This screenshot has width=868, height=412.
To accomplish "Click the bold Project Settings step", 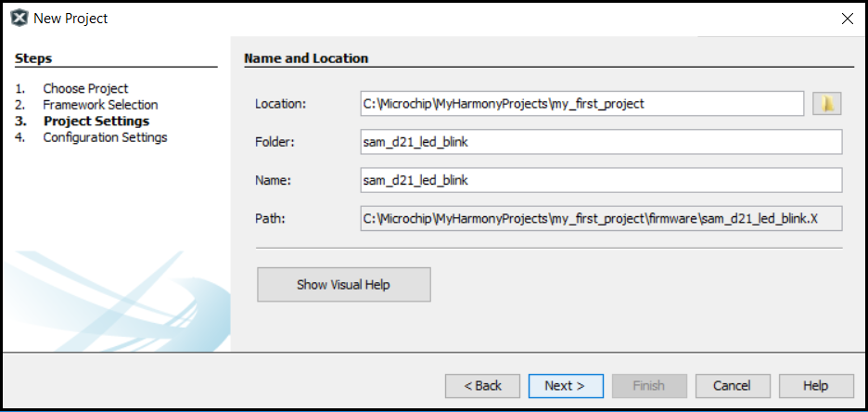I will coord(96,121).
